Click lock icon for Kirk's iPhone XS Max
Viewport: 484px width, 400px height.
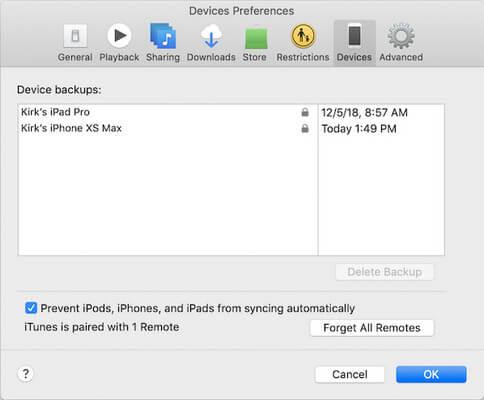305,128
